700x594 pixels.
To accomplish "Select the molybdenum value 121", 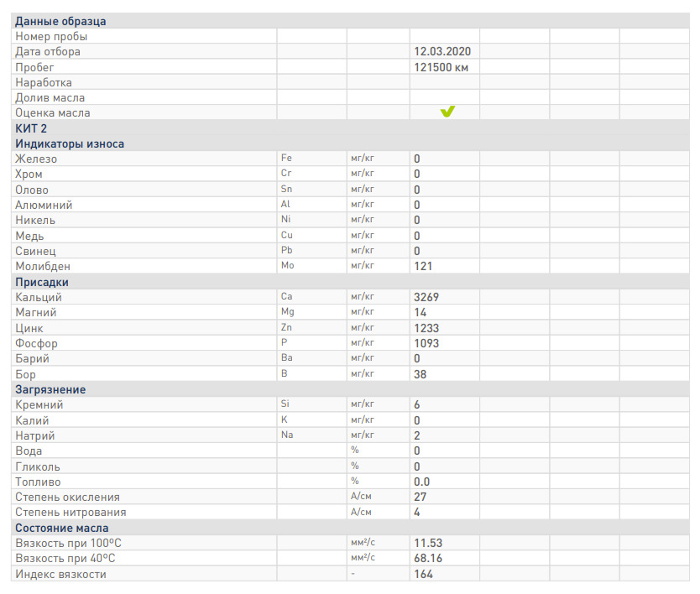I will click(x=423, y=267).
